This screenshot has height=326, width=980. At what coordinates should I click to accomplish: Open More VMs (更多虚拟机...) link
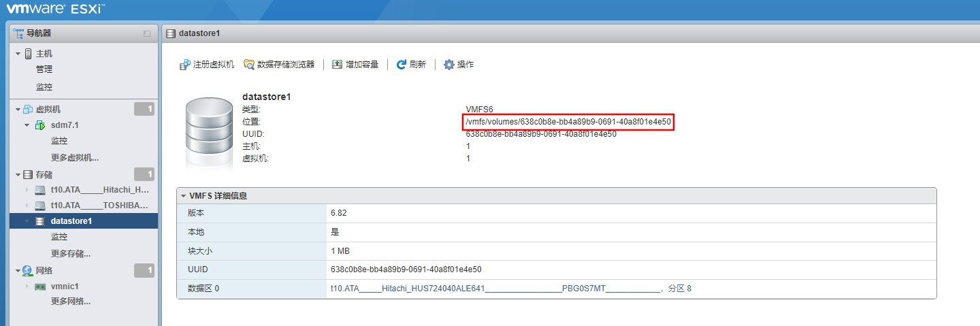[x=75, y=158]
